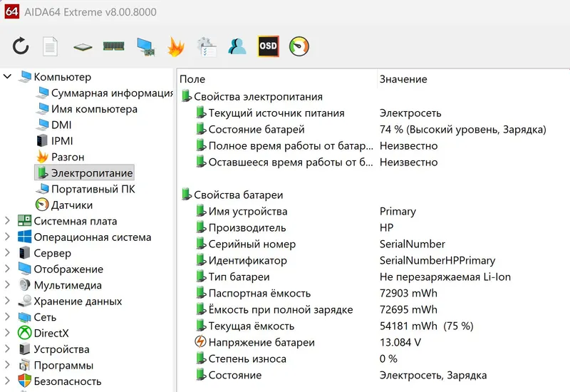Expand the DirectX tree node
The height and width of the screenshot is (392, 570).
coord(7,333)
